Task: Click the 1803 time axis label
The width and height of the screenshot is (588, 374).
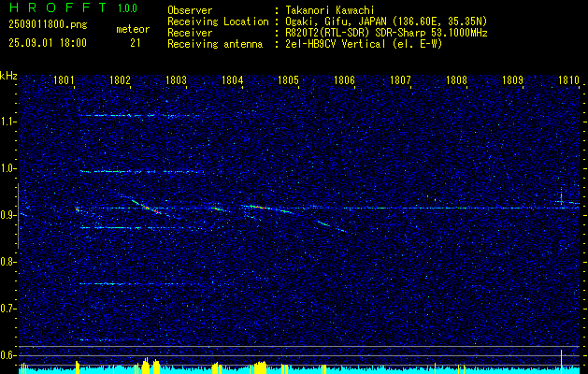Action: [176, 79]
